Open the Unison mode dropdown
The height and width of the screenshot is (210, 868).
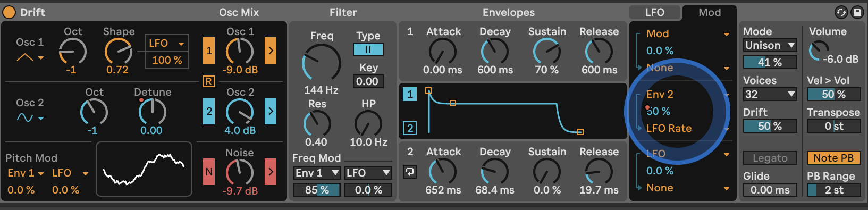tap(770, 45)
